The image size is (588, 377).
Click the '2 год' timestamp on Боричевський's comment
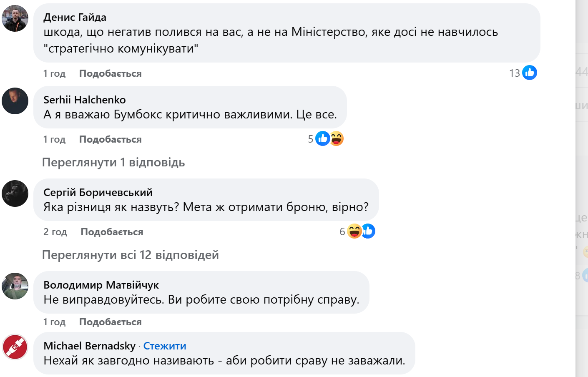click(55, 232)
